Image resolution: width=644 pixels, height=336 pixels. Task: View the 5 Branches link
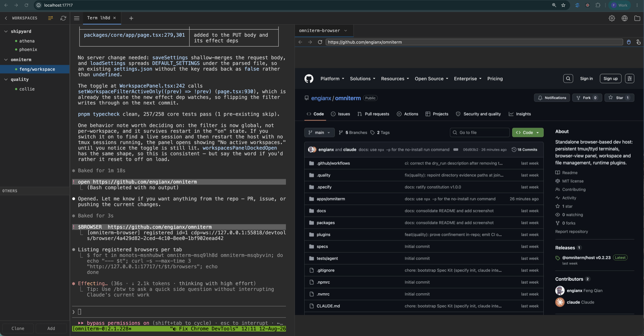[x=353, y=133]
